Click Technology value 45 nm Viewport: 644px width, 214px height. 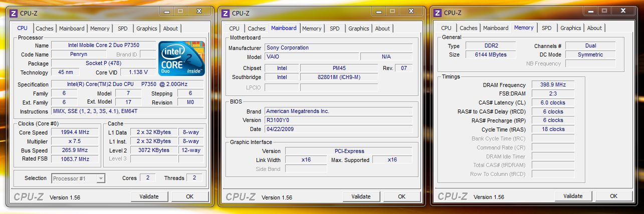click(x=65, y=72)
